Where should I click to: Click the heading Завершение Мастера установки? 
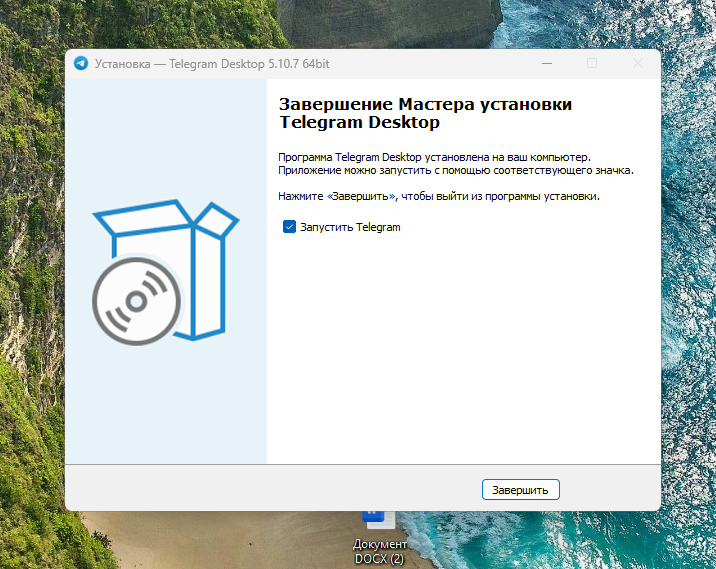(x=425, y=113)
